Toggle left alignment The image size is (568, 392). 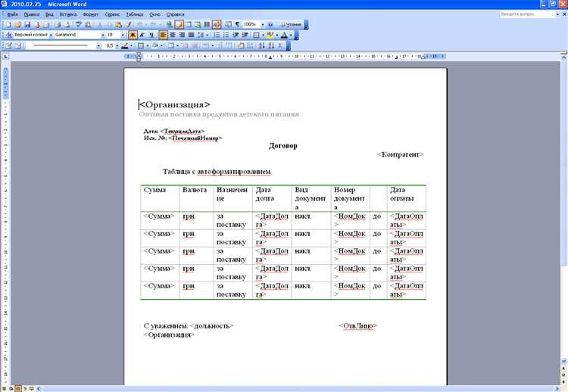pos(164,35)
